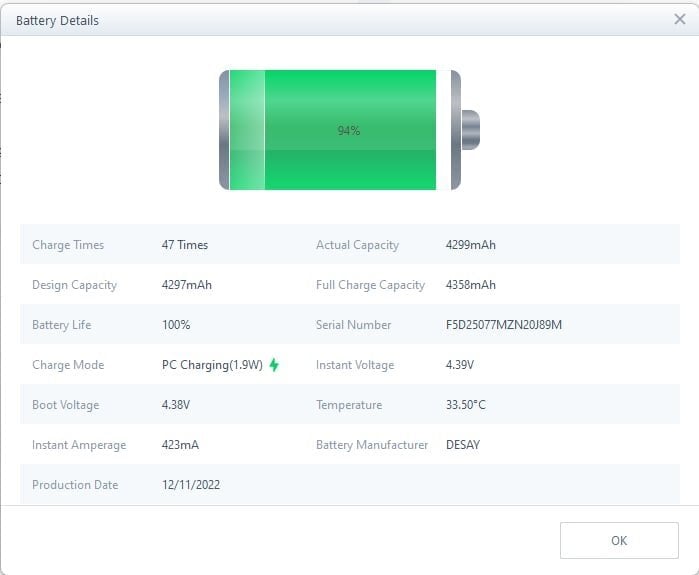
Task: Click the Production Date value 12/11/2022
Action: tap(191, 485)
